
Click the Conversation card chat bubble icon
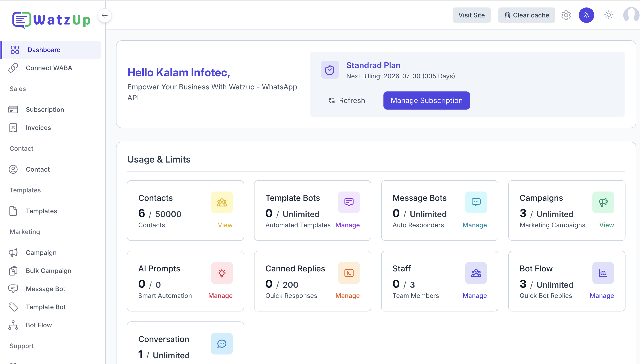click(222, 343)
